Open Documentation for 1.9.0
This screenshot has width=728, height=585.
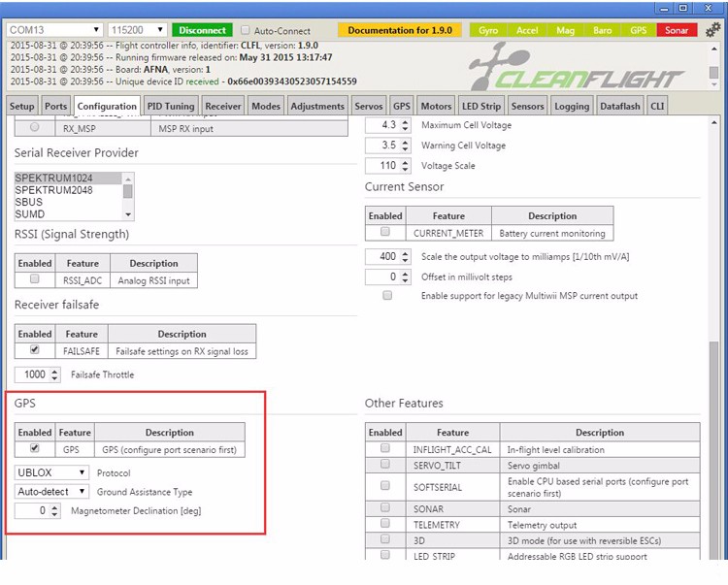point(399,30)
